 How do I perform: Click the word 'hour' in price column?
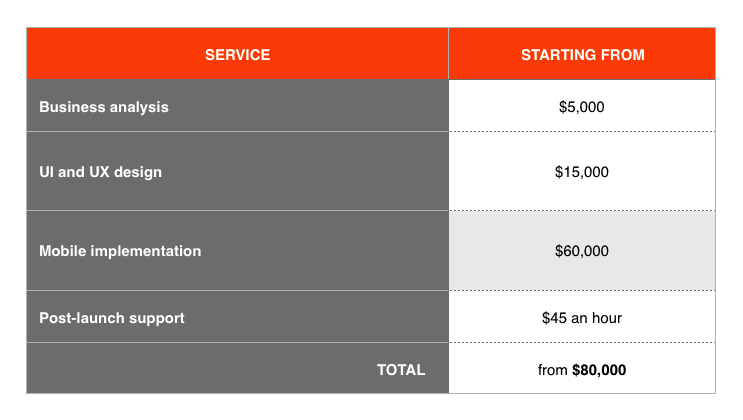point(607,318)
